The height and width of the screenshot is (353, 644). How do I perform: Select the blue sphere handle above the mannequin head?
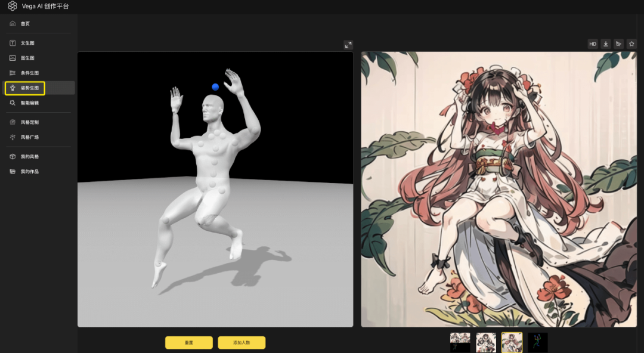click(x=215, y=86)
